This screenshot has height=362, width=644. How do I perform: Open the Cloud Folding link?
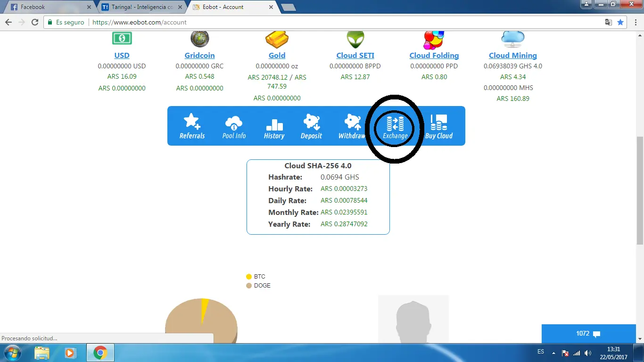coord(434,55)
